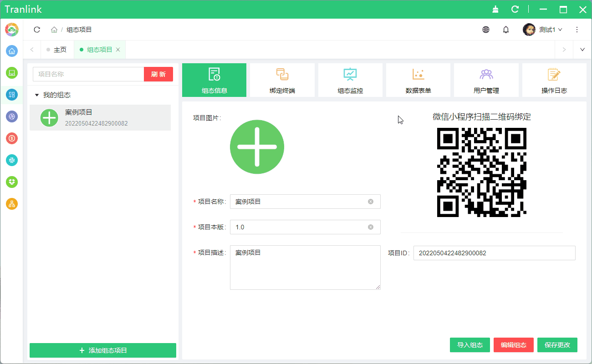592x364 pixels.
Task: Click the title bar refresh arrow icon
Action: coord(515,9)
